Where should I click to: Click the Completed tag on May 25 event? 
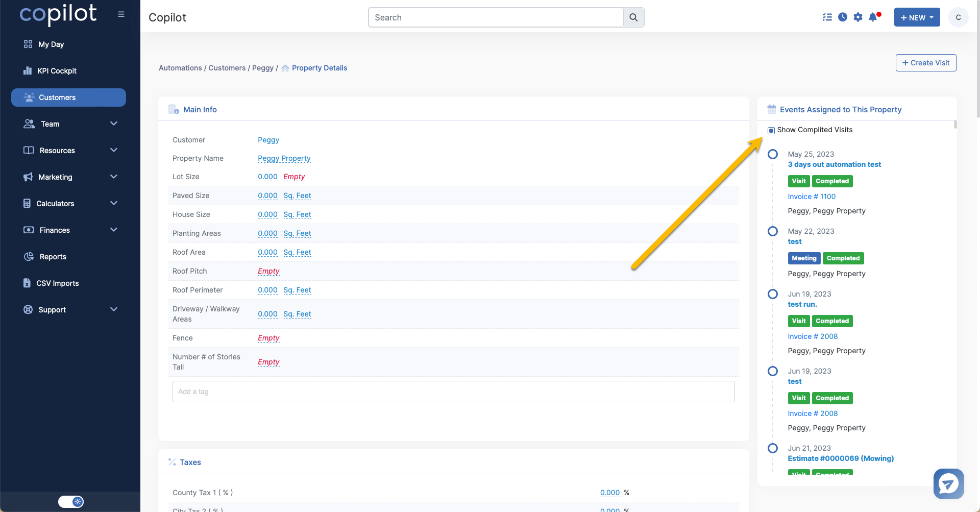click(832, 181)
